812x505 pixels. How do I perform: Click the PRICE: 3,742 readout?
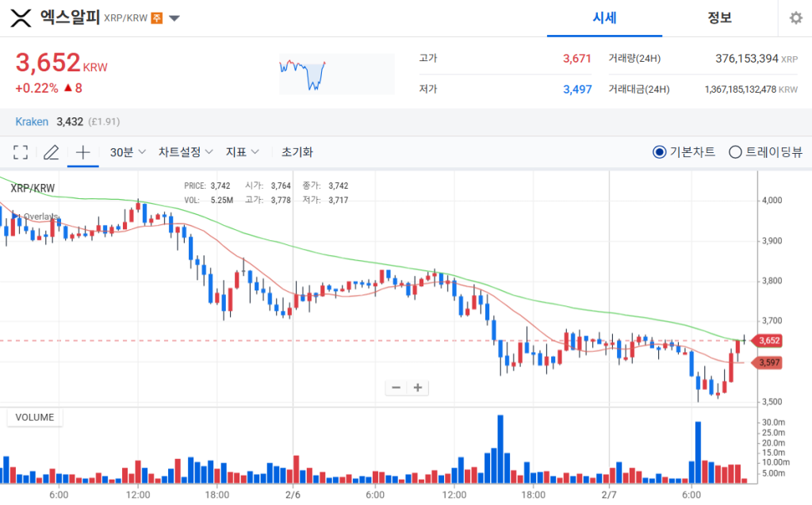pyautogui.click(x=207, y=186)
